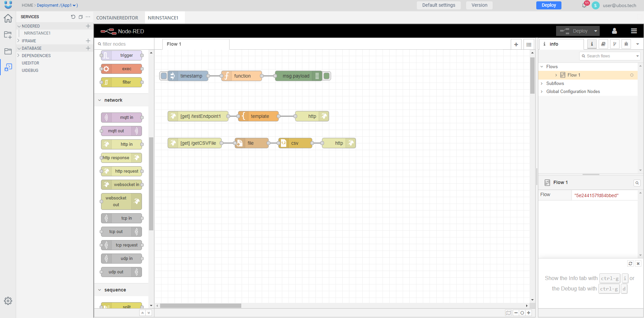644x318 pixels.
Task: Add a new flow tab
Action: coord(516,44)
